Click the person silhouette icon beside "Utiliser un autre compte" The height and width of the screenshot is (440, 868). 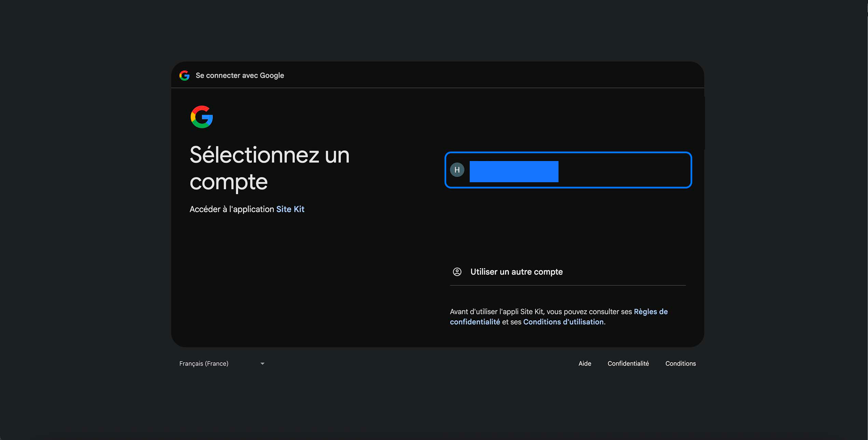[x=457, y=272]
